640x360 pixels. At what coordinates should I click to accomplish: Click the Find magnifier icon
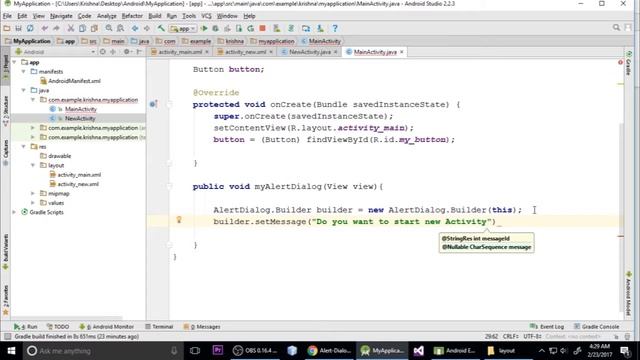click(109, 28)
